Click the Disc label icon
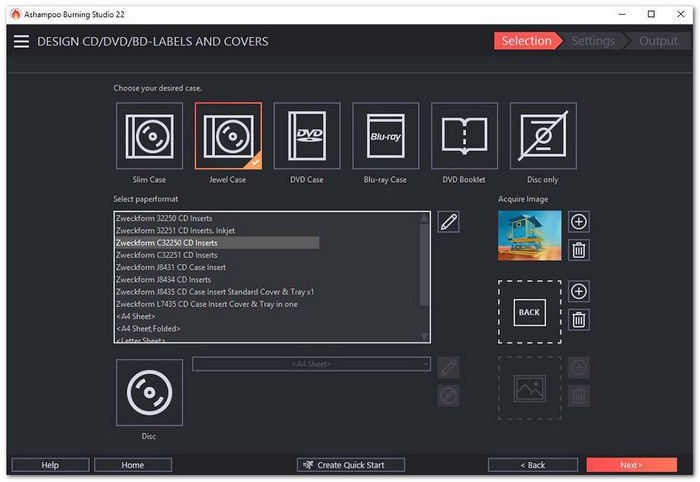Image resolution: width=700 pixels, height=482 pixels. click(149, 392)
